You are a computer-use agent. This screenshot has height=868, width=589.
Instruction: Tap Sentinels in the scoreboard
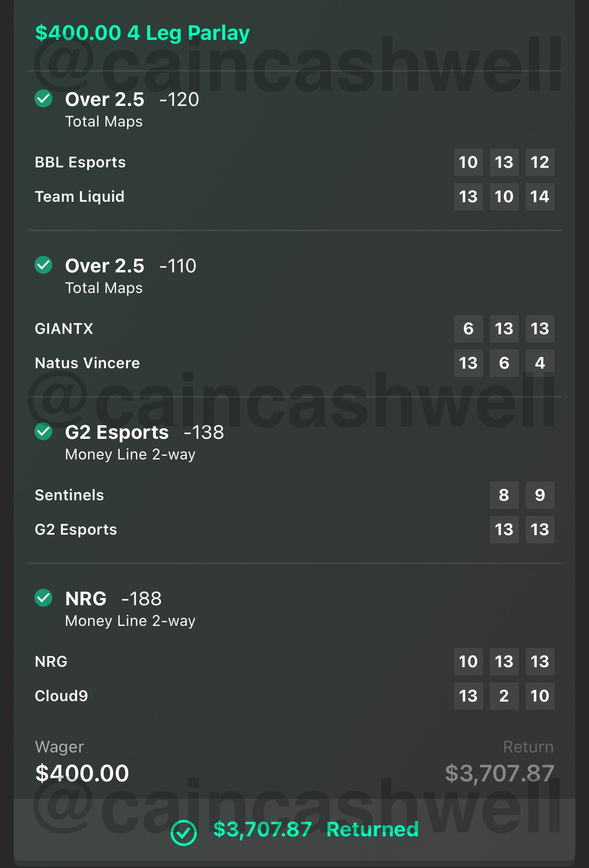coord(69,495)
